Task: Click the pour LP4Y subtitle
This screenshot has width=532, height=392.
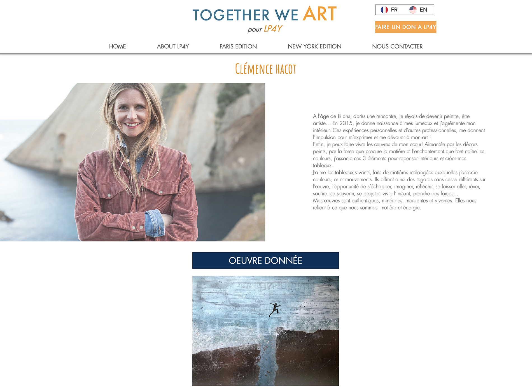Action: click(265, 29)
